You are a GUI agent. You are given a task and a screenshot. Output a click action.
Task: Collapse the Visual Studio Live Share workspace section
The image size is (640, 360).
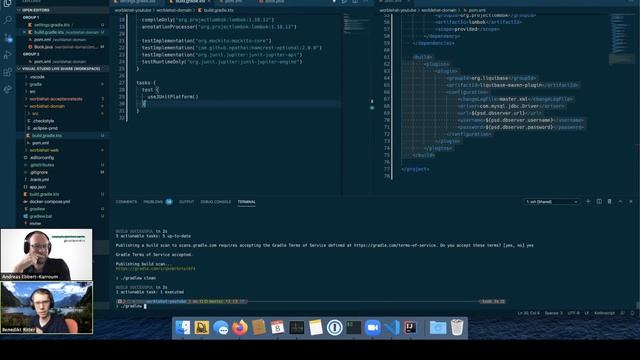point(61,69)
